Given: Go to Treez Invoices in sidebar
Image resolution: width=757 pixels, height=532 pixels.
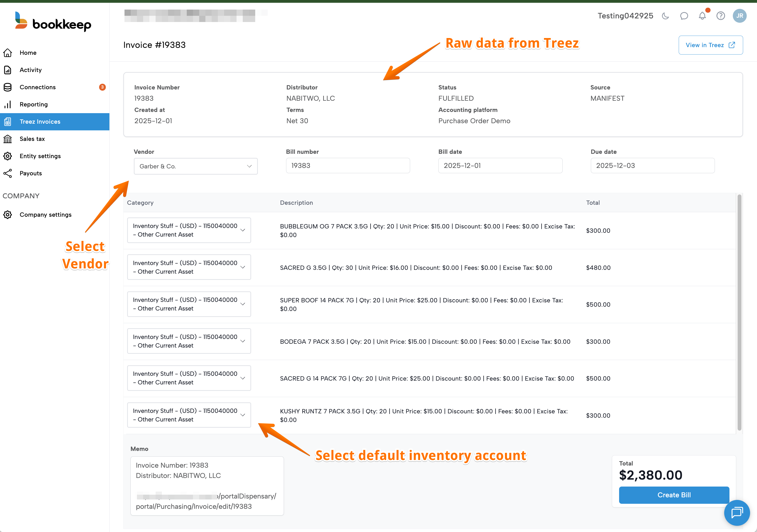Looking at the screenshot, I should coord(40,122).
